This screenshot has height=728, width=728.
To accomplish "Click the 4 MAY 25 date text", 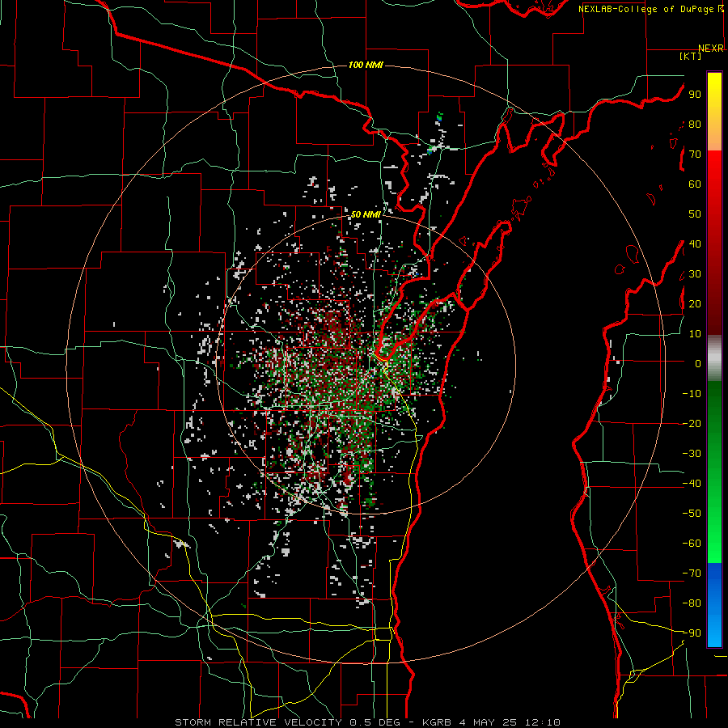I will coord(489,722).
